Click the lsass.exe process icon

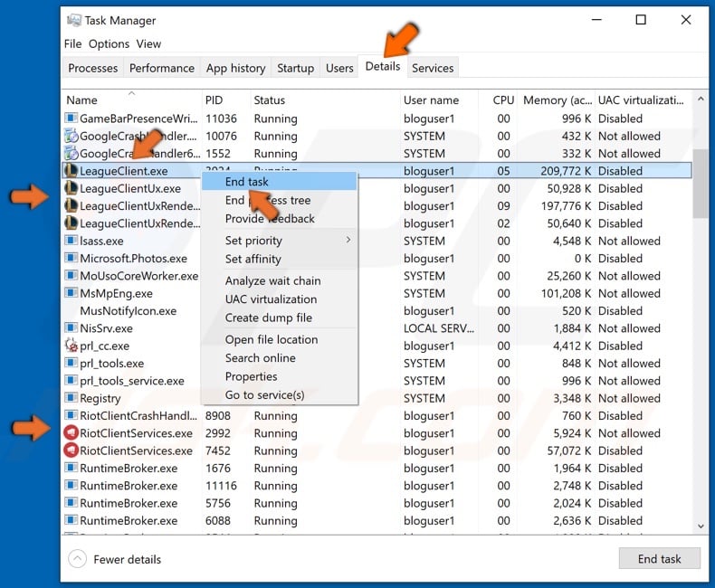(x=71, y=241)
